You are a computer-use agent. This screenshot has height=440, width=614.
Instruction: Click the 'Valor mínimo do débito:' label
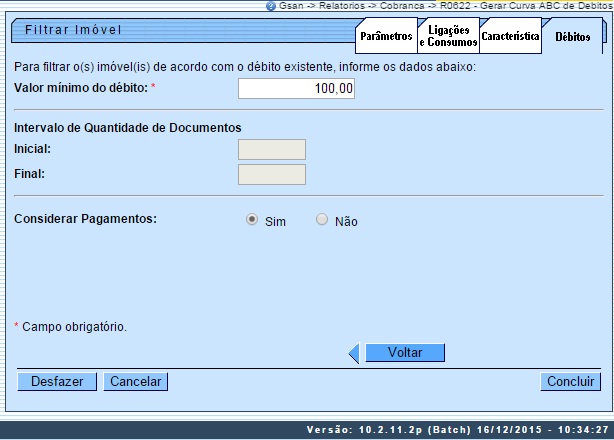pyautogui.click(x=81, y=88)
